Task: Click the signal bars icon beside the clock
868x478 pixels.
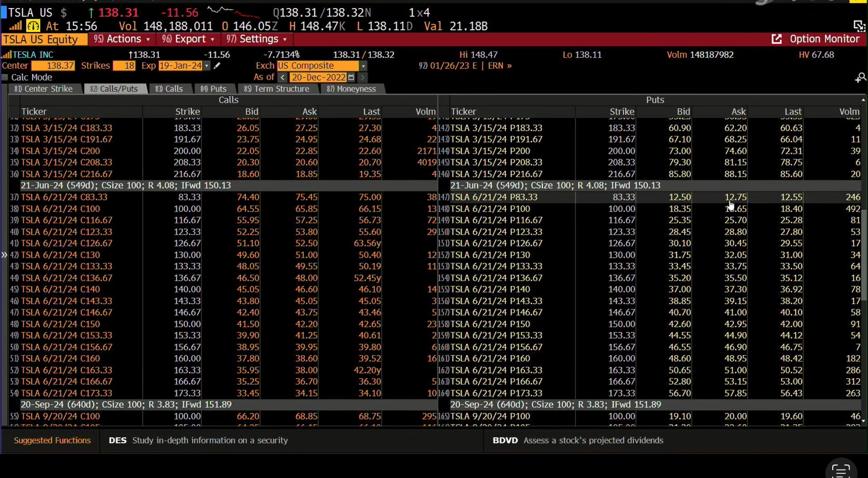Action: click(15, 27)
